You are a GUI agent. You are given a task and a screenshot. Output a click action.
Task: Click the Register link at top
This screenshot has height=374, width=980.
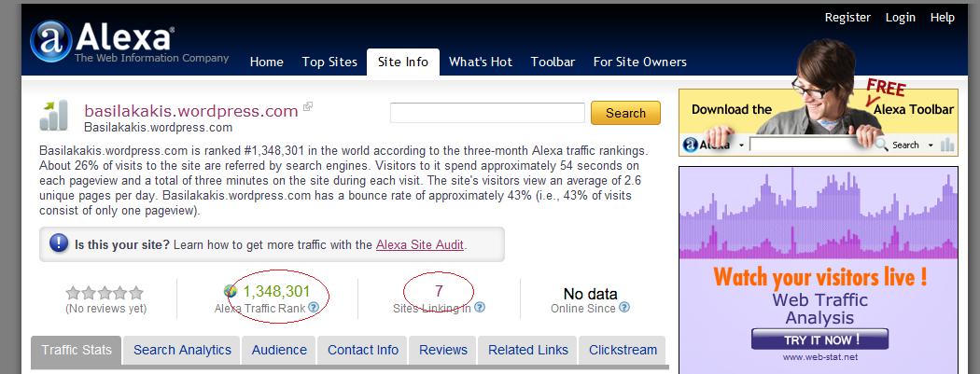847,17
